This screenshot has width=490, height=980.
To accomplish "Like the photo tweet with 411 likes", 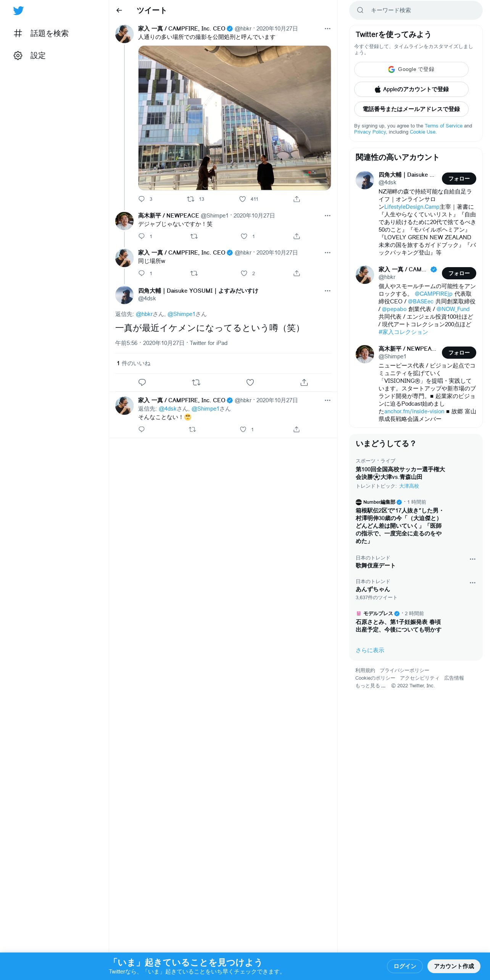I will 243,199.
